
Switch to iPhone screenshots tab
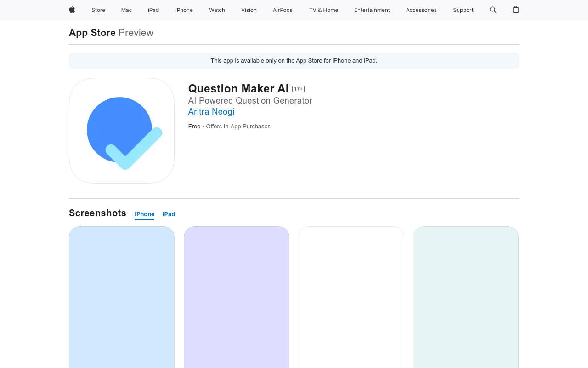[x=144, y=214]
